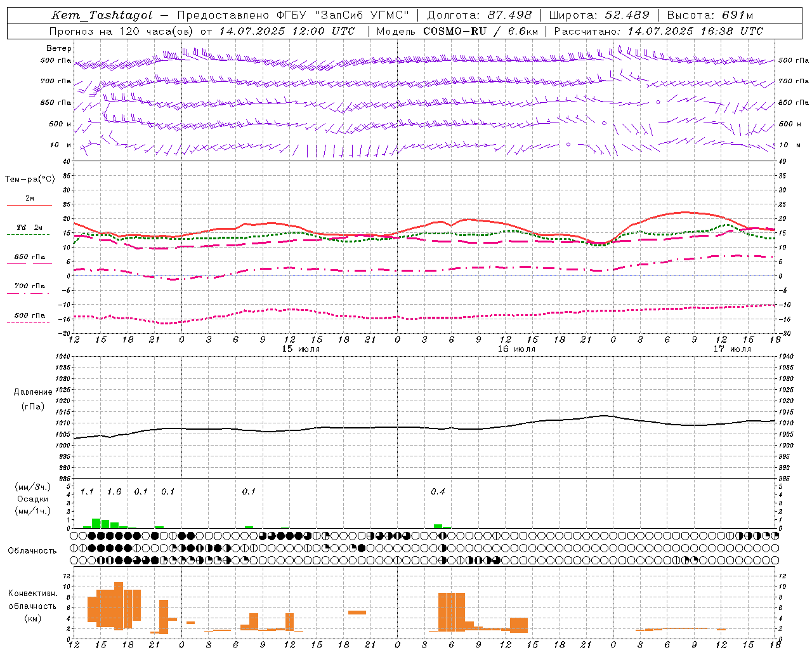This screenshot has width=812, height=650.
Task: Click the peak of the black pressure curve
Action: (604, 416)
